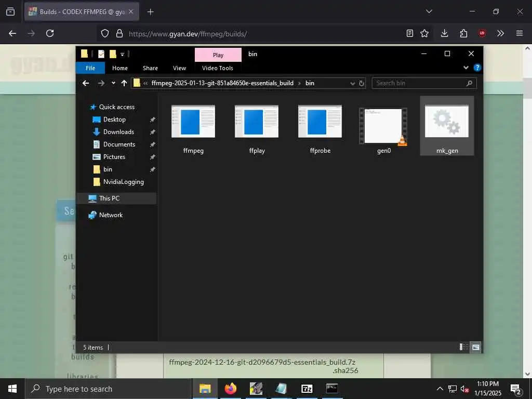Open the Share ribbon tab
Screen dimensions: 532x399
tap(150, 68)
